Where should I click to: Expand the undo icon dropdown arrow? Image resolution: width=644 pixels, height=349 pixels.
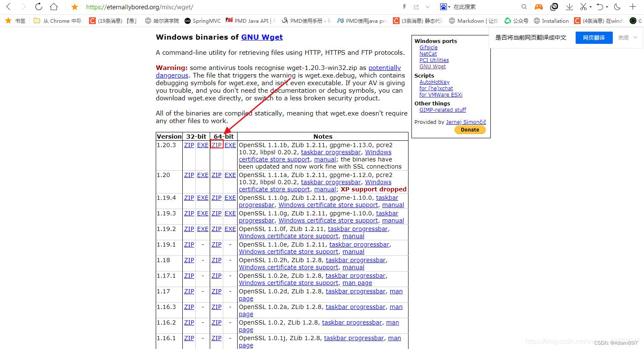pos(607,7)
